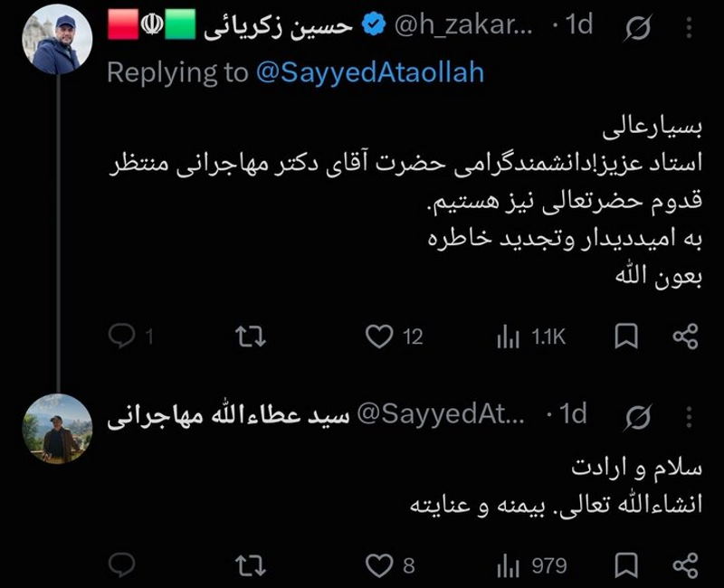This screenshot has width=724, height=588.
Task: Retweet the first tweet
Action: [251, 336]
